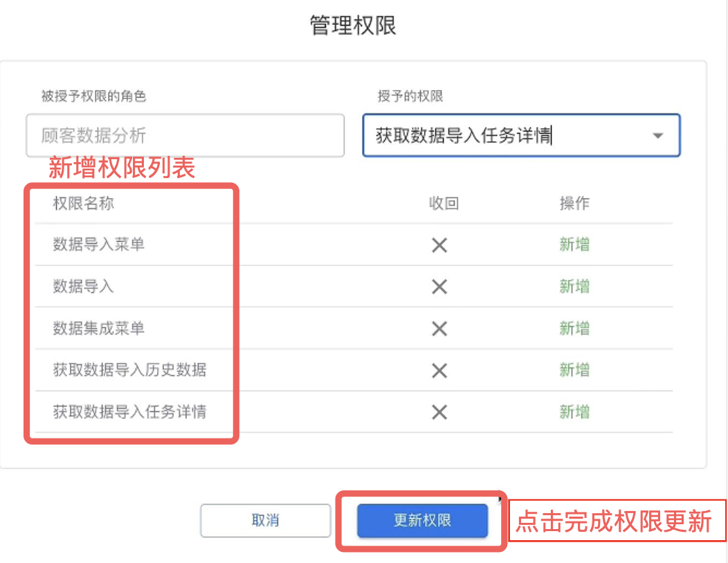This screenshot has width=728, height=563.
Task: Click the 权限名称 column header
Action: [x=83, y=204]
